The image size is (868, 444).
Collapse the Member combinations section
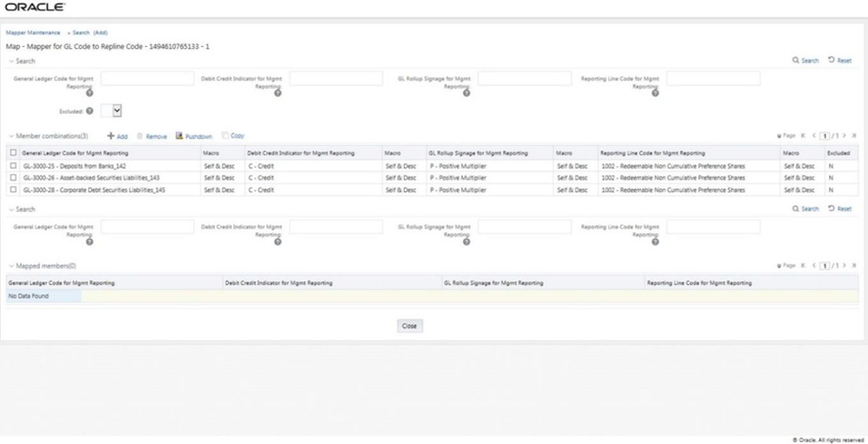point(11,136)
